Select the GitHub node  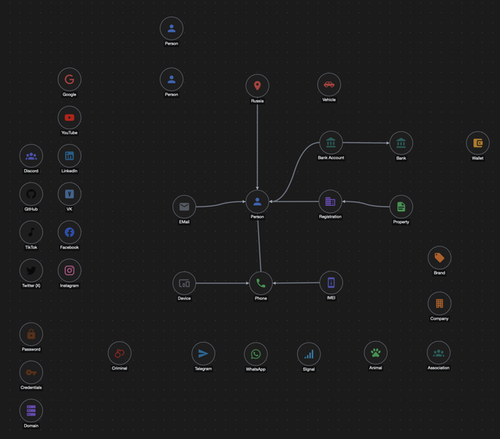tap(31, 194)
